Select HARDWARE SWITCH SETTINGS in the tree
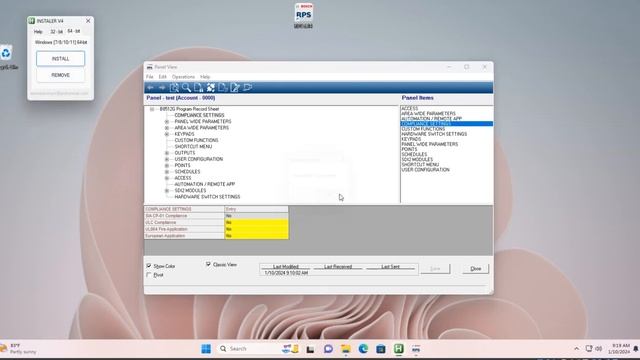 tap(207, 197)
